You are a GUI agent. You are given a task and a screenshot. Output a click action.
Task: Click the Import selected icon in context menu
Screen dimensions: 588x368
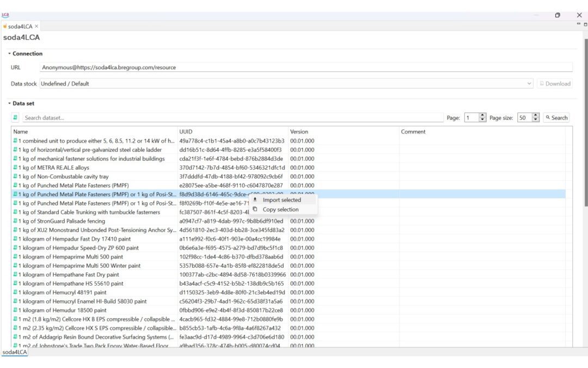pyautogui.click(x=255, y=200)
